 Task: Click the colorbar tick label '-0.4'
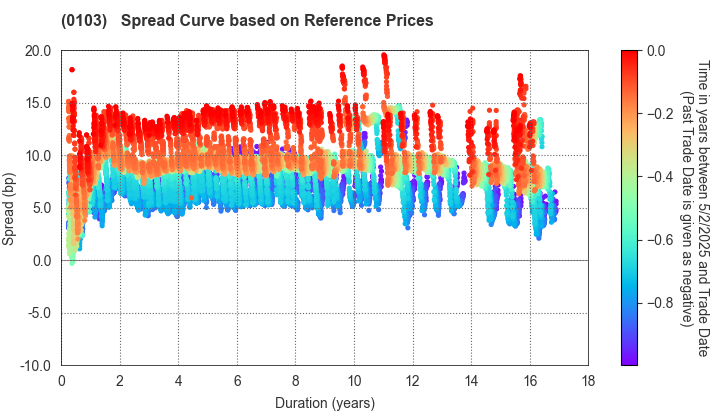[660, 177]
